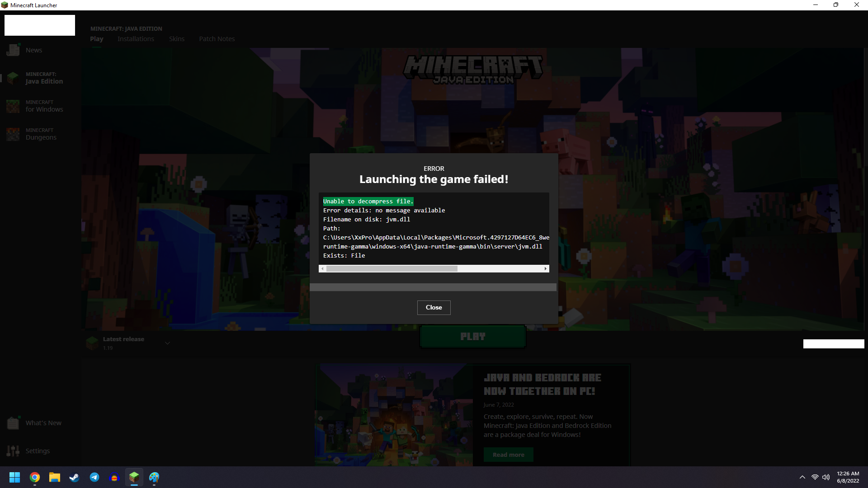This screenshot has width=868, height=488.
Task: Click the Java and Bedrock news thumbnail
Action: click(394, 415)
